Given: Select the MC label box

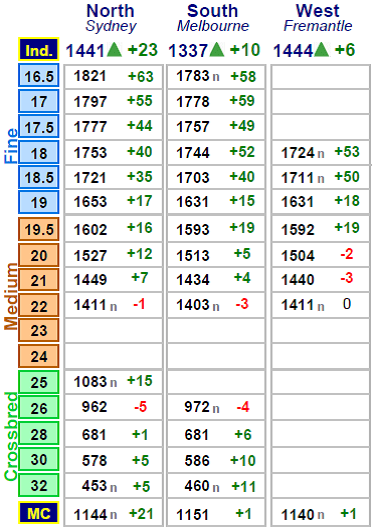Looking at the screenshot, I should (x=39, y=513).
